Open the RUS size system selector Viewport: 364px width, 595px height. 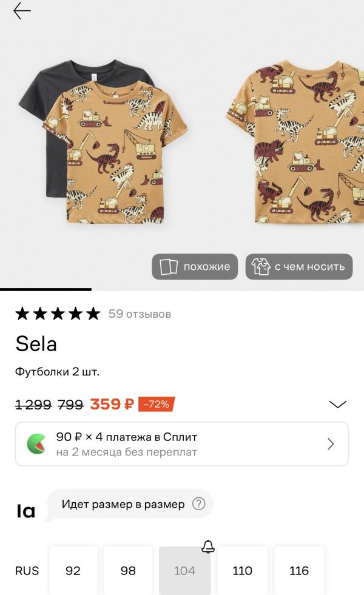pyautogui.click(x=27, y=571)
